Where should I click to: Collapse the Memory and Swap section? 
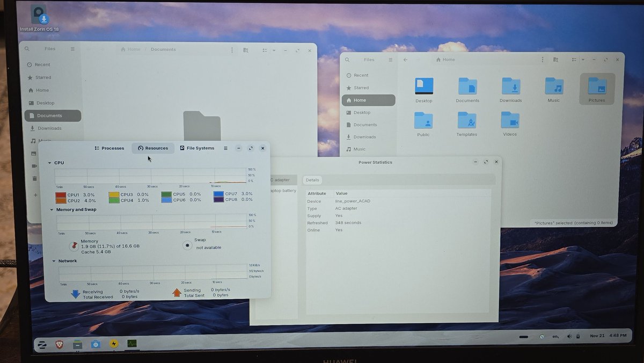click(52, 209)
